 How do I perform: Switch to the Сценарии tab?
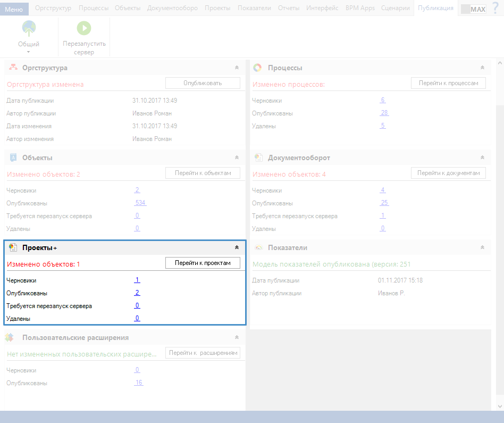[x=396, y=8]
